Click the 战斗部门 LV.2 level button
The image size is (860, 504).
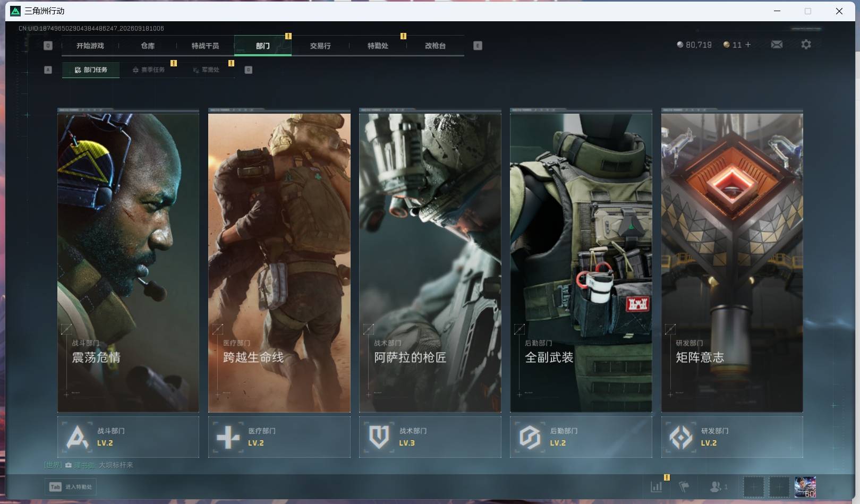point(128,437)
